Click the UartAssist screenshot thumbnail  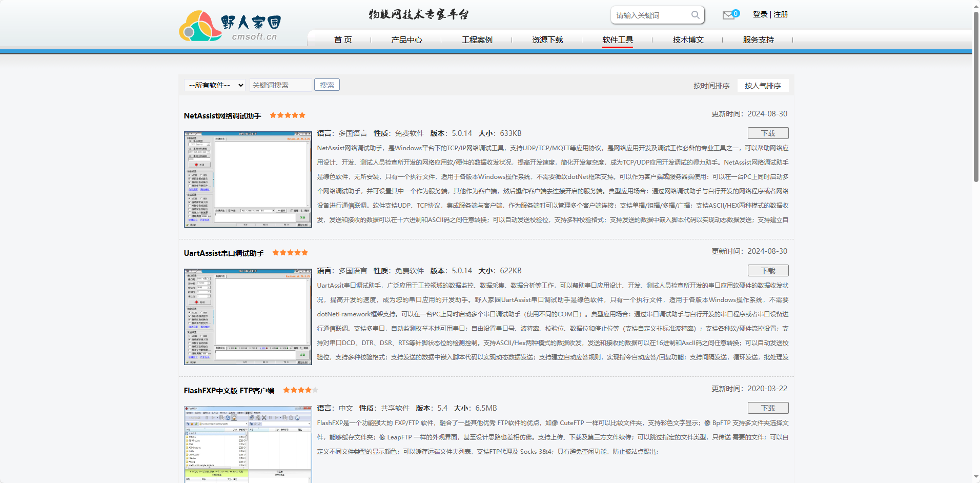coord(248,317)
